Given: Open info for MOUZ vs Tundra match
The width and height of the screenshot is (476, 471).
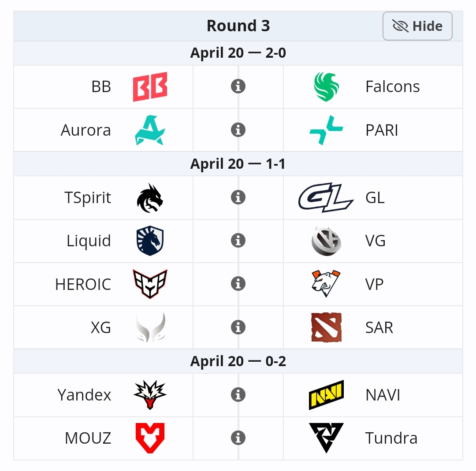Looking at the screenshot, I should (238, 438).
